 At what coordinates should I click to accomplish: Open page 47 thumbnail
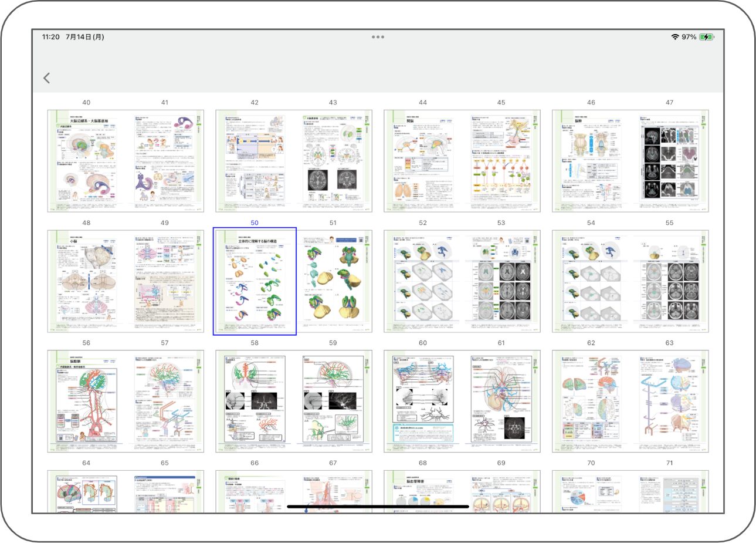point(670,161)
